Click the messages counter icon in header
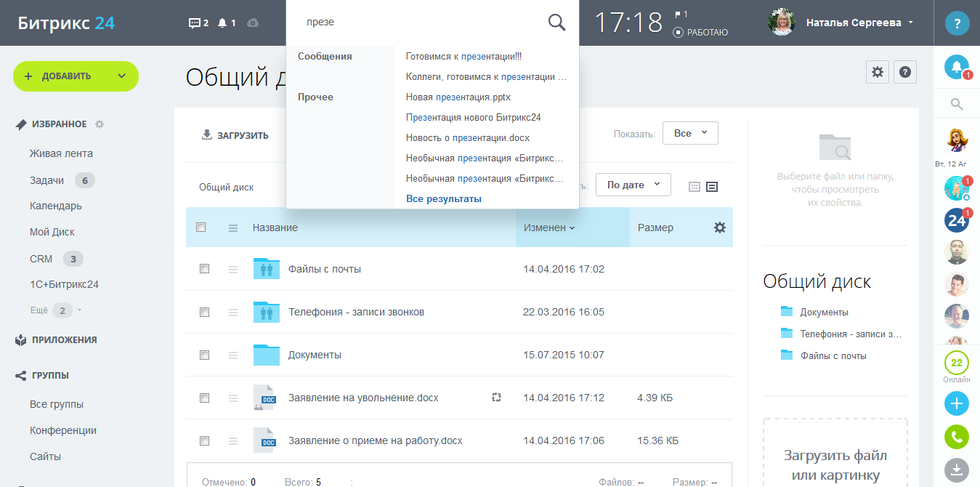Screen dimensions: 980x487 [x=198, y=23]
